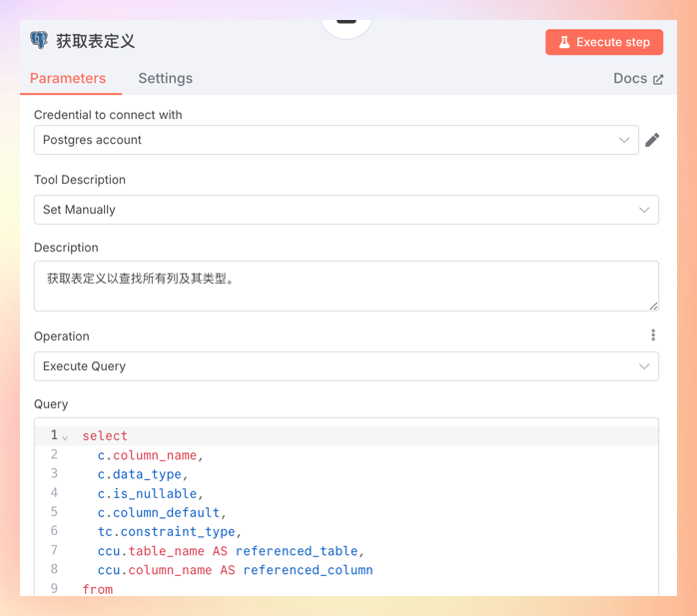
Task: Open the Tool Description Set Manually dropdown
Action: tap(347, 210)
